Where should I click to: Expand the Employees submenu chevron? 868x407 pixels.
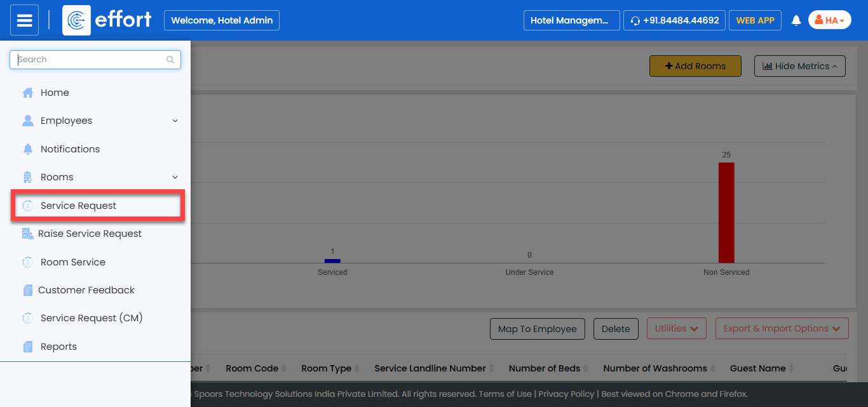point(175,121)
